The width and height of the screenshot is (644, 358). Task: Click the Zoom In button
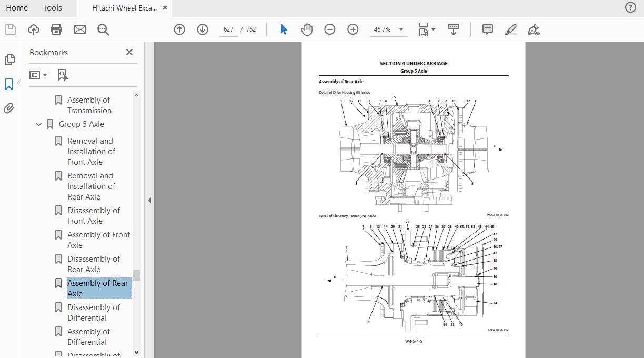(353, 29)
